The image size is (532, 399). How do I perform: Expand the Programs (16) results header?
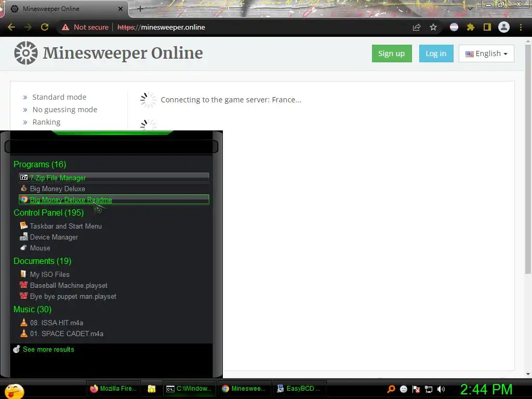(x=39, y=164)
